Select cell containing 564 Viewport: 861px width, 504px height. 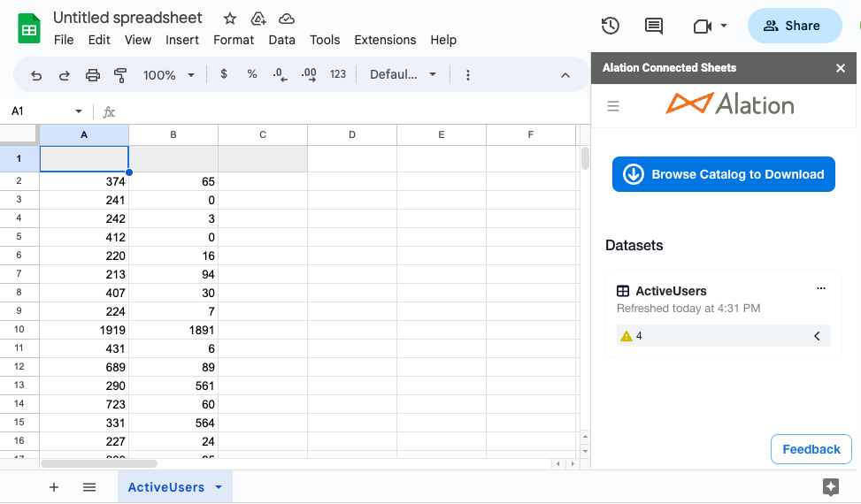coord(173,423)
